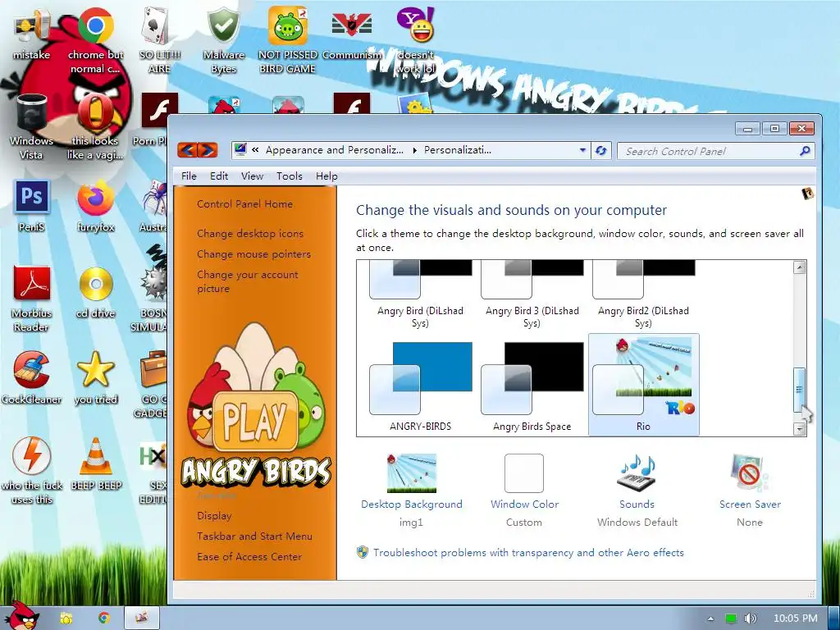
Task: Open the 'you tried' star icon
Action: (x=95, y=377)
